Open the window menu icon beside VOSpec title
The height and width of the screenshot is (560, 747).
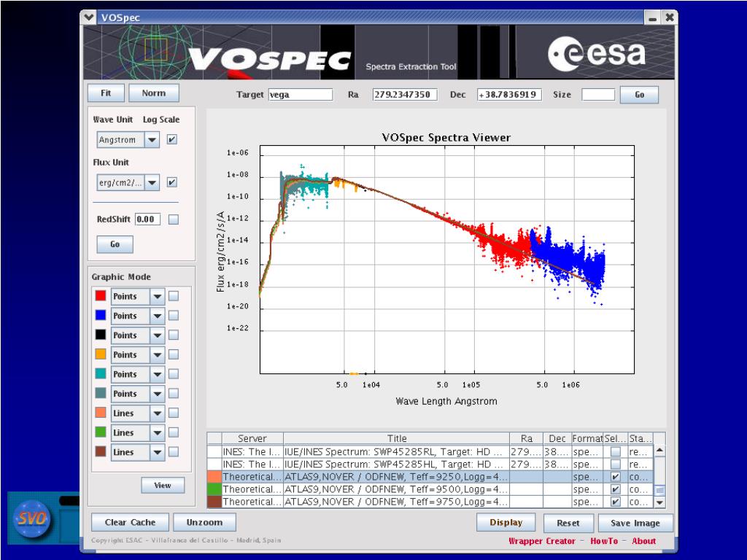(88, 17)
